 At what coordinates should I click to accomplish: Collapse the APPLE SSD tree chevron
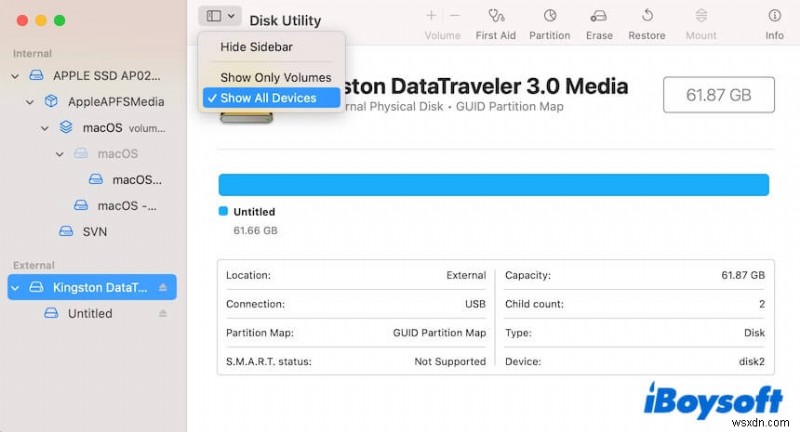(15, 76)
